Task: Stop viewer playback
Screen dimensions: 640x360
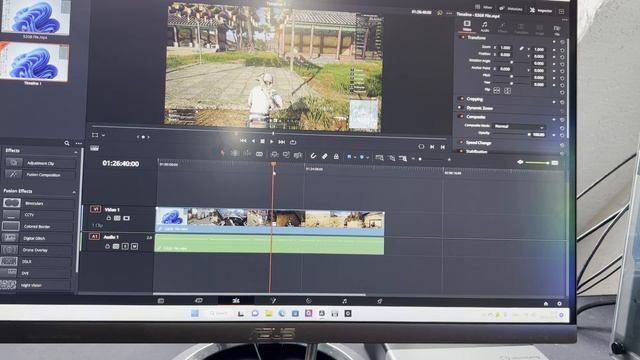Action: [262, 141]
